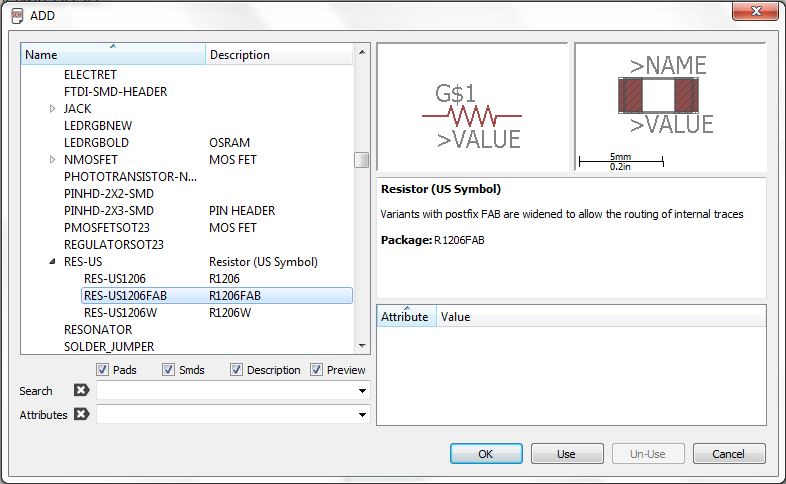
Task: Close the ADD dialog window
Action: pos(755,11)
